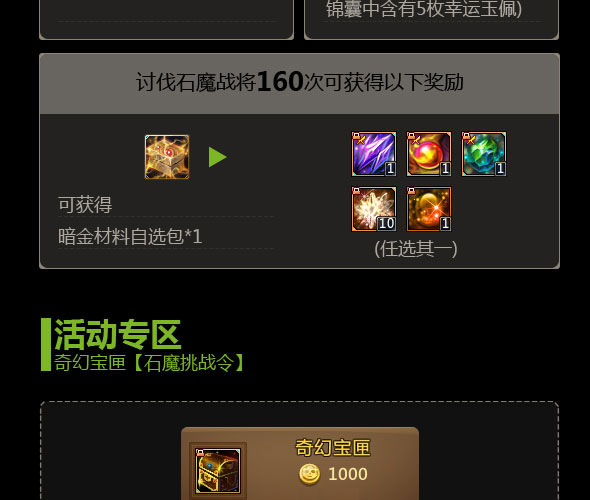Viewport: 590px width, 500px height.
Task: Click the (任选其一) label under rewards
Action: [x=416, y=249]
